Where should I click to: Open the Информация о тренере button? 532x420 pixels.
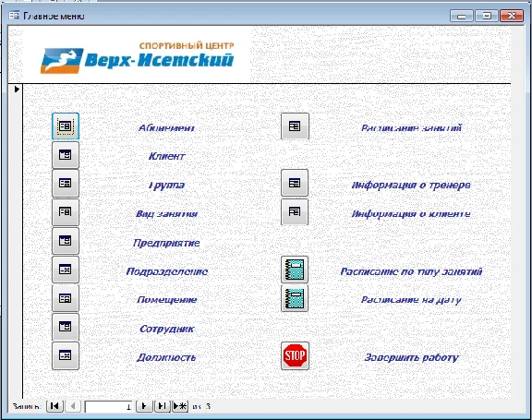click(295, 183)
